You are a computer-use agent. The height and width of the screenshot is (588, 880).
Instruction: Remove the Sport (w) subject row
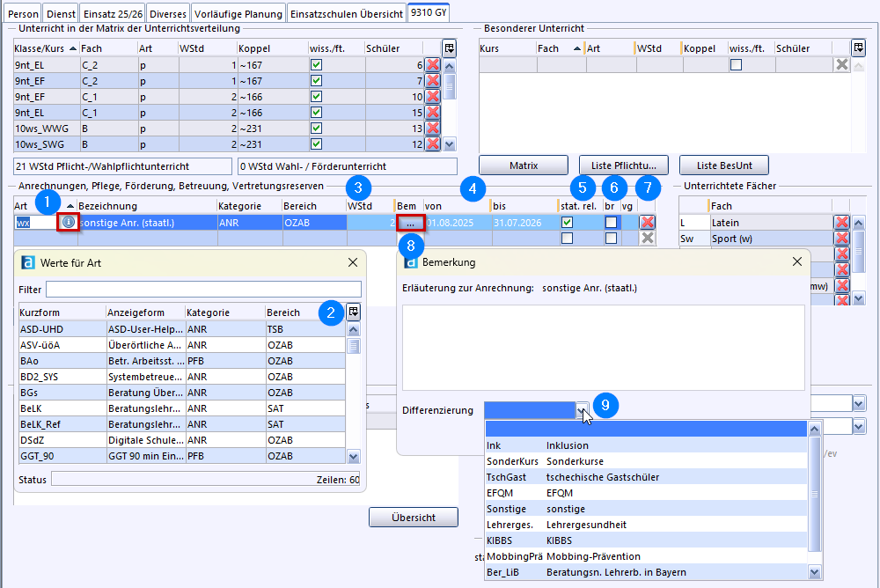point(841,239)
